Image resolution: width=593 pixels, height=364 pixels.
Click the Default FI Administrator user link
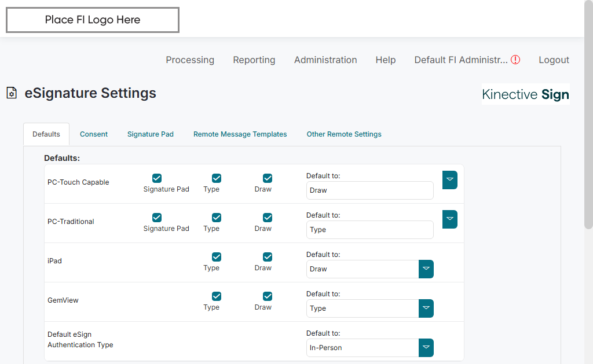(x=460, y=60)
